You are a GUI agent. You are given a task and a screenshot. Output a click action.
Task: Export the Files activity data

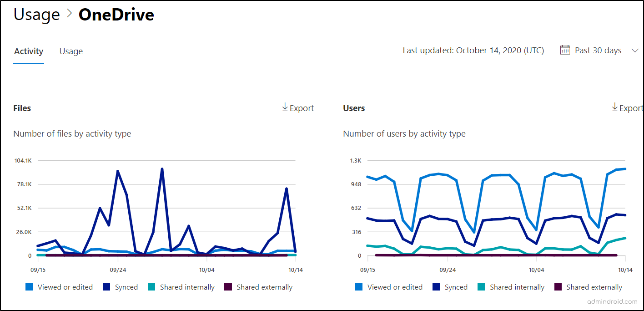(298, 108)
